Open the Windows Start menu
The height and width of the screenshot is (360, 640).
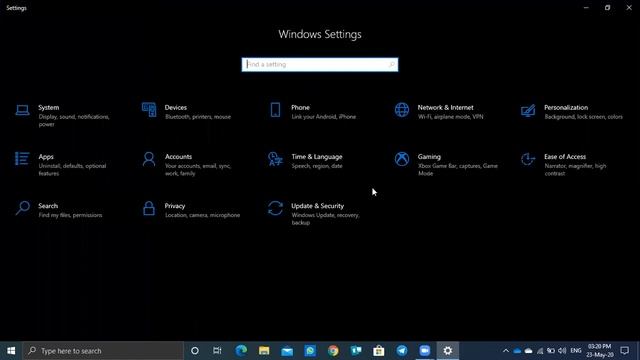11,351
